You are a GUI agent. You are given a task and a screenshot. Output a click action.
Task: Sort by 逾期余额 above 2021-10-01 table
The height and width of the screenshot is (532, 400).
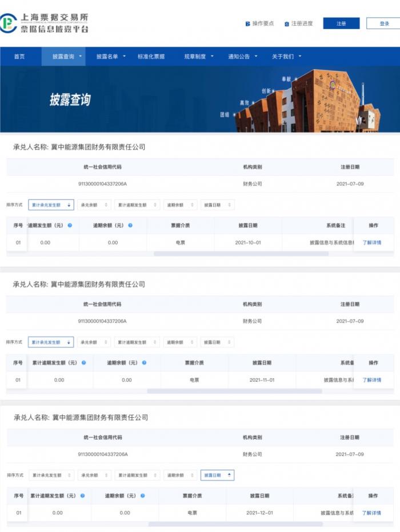coord(180,205)
